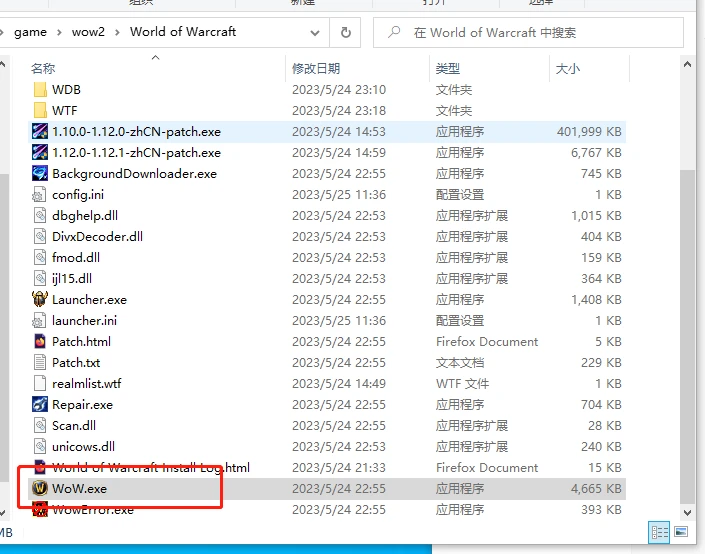Expand the chevron after game breadcrumb
705x554 pixels.
(x=59, y=32)
